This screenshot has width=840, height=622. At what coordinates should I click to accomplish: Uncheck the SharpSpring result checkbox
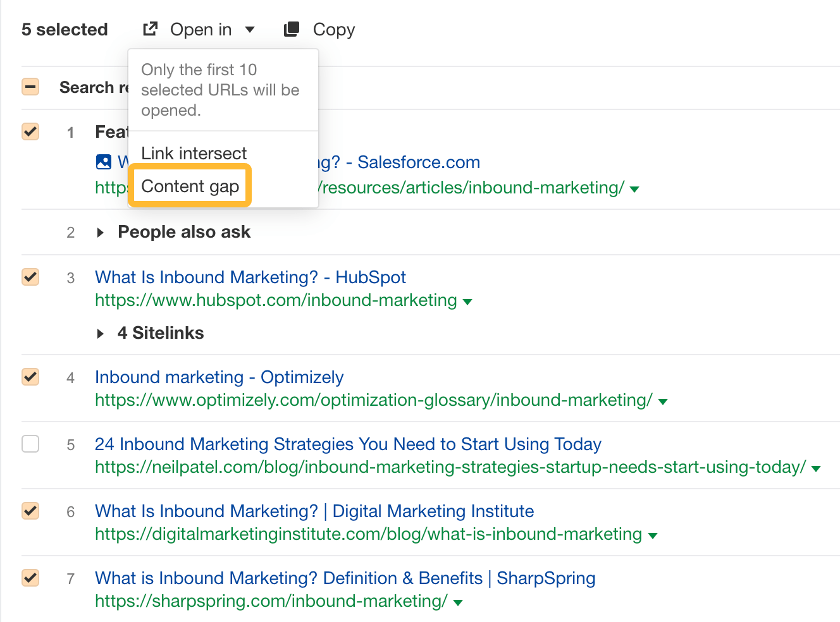[x=30, y=578]
